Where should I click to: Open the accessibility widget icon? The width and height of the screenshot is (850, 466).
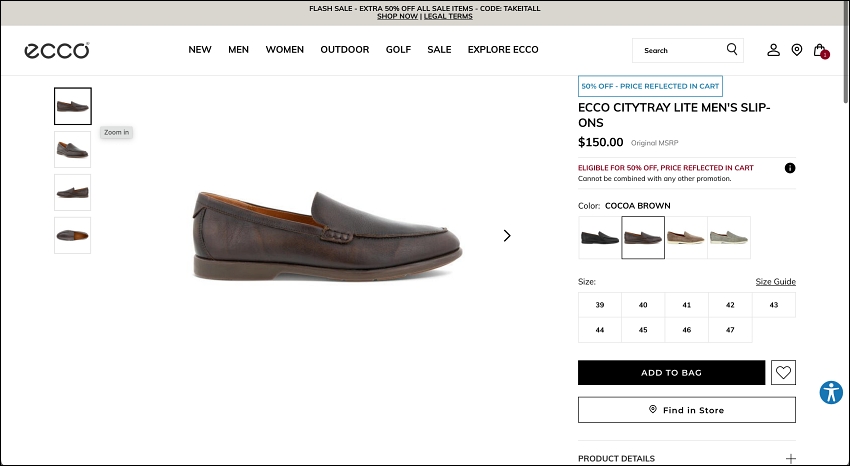[x=831, y=392]
